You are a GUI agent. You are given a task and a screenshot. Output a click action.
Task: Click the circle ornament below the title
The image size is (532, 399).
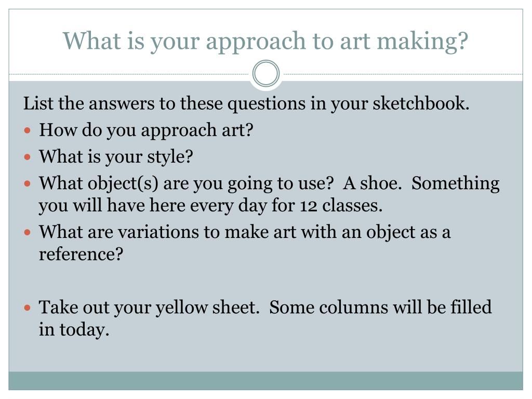click(266, 74)
